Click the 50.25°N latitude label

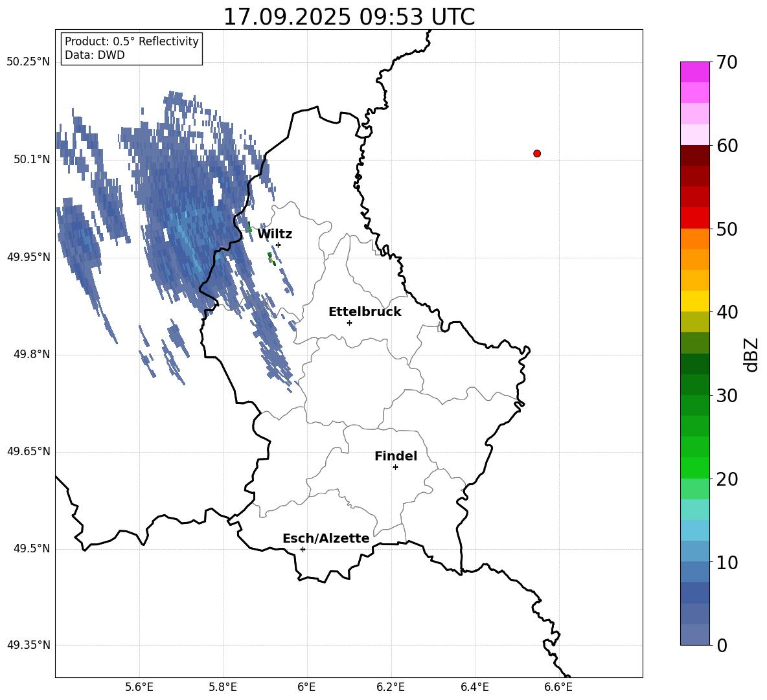coord(29,62)
